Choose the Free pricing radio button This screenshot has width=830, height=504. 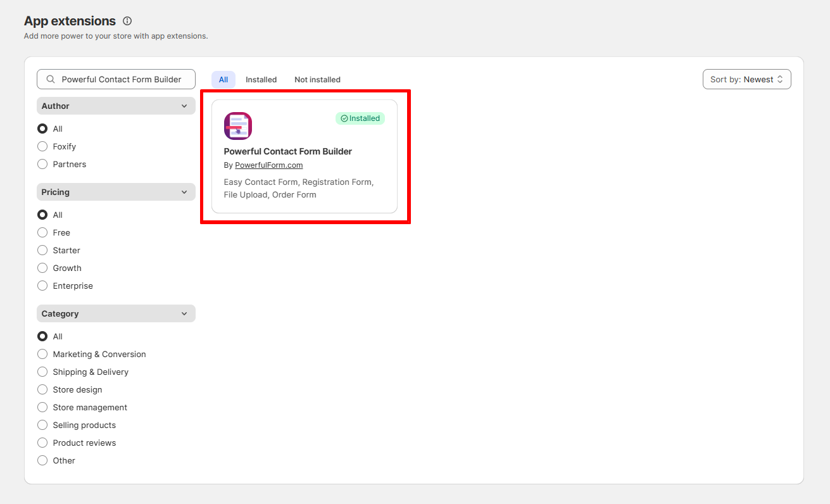tap(42, 232)
